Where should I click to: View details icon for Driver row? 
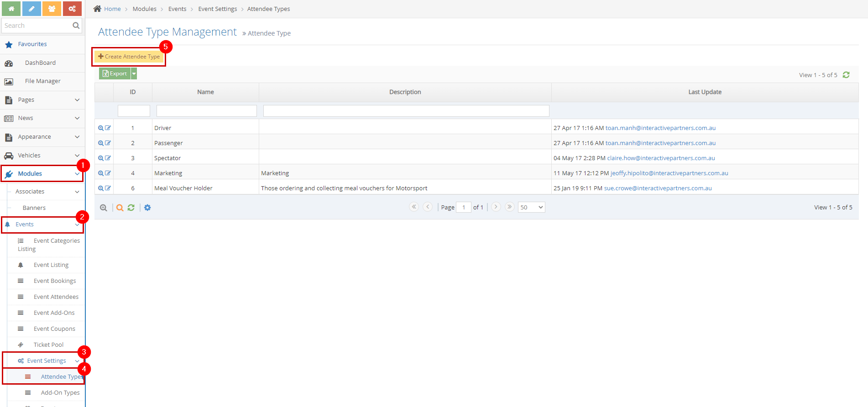coord(101,128)
